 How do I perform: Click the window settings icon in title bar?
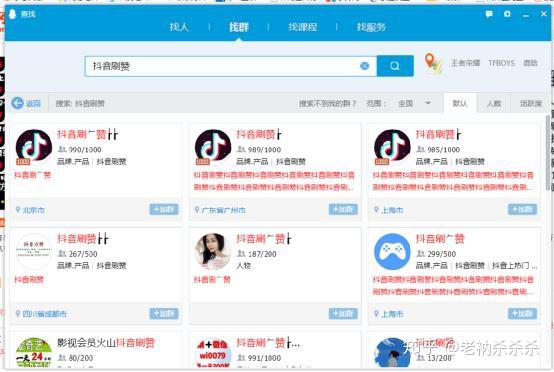(507, 14)
